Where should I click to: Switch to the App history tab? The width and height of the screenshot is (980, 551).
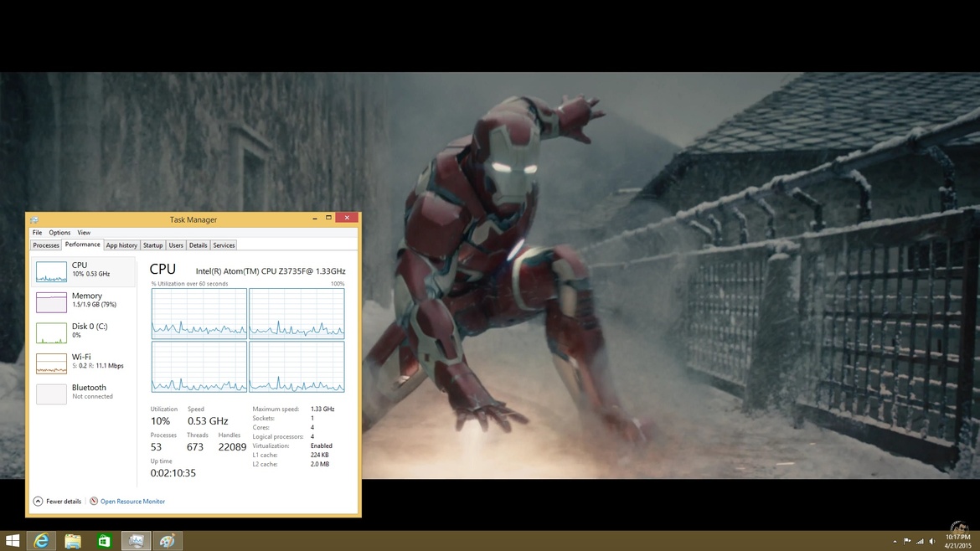point(121,245)
